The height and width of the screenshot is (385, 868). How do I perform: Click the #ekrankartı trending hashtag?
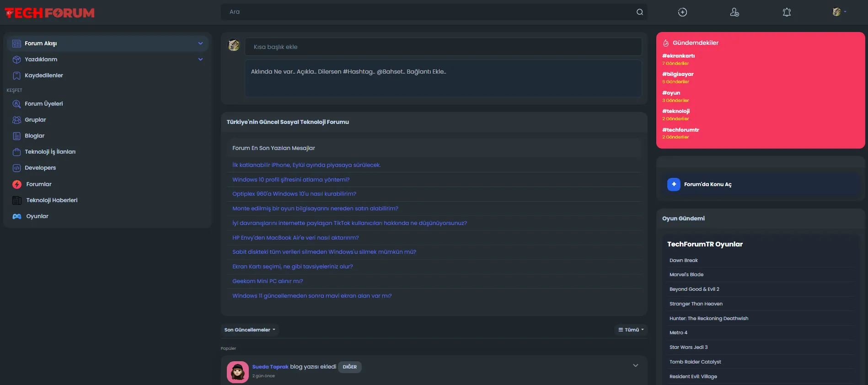point(678,56)
